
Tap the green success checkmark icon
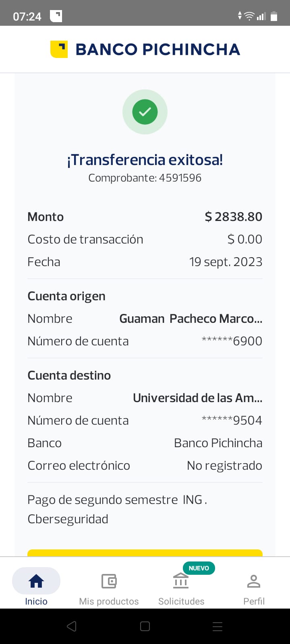click(x=145, y=112)
